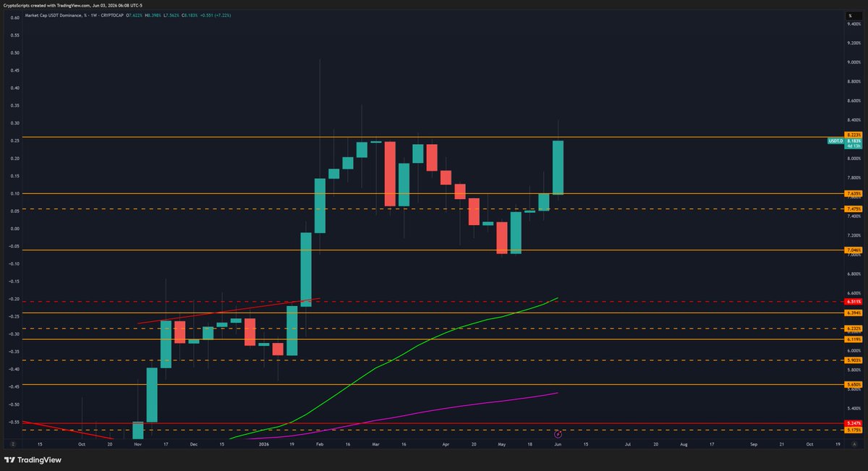Click the 8.223% orange price label
Screen dimensions: 868x471
pos(852,135)
